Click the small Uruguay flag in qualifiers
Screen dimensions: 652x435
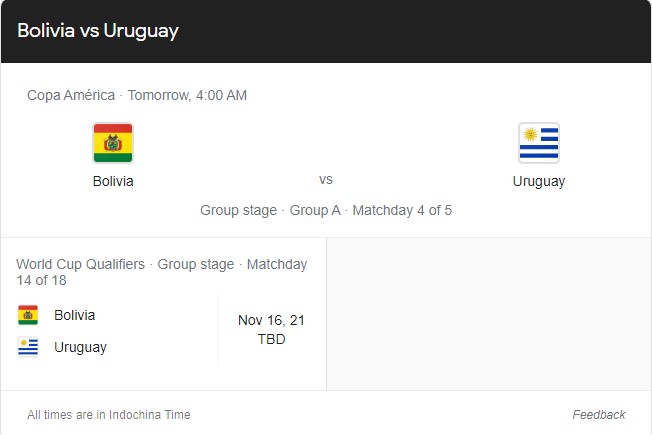[x=28, y=347]
